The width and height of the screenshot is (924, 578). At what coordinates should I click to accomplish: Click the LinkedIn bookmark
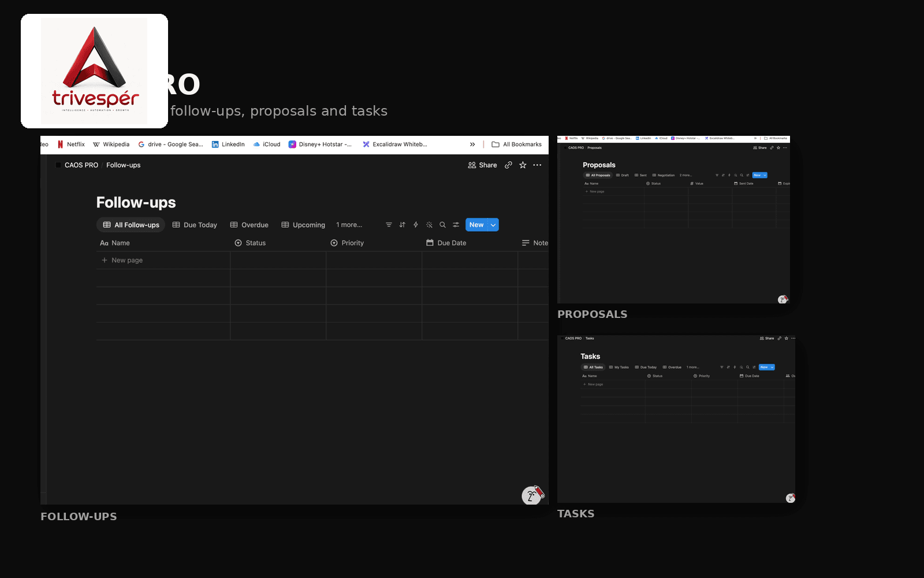tap(228, 144)
